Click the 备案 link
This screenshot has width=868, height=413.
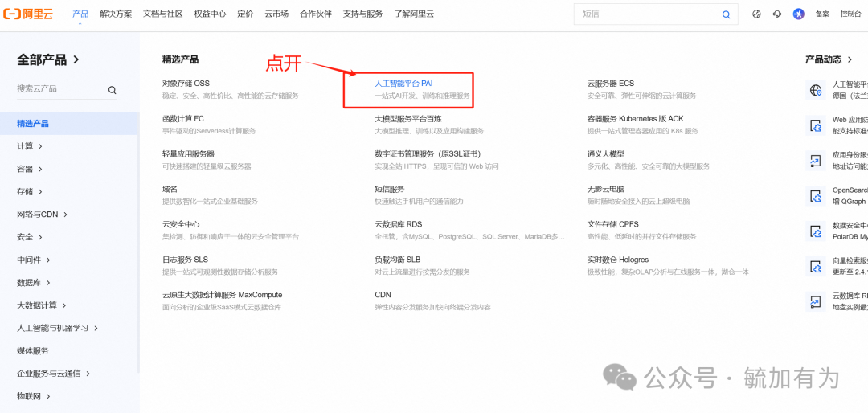pos(822,14)
